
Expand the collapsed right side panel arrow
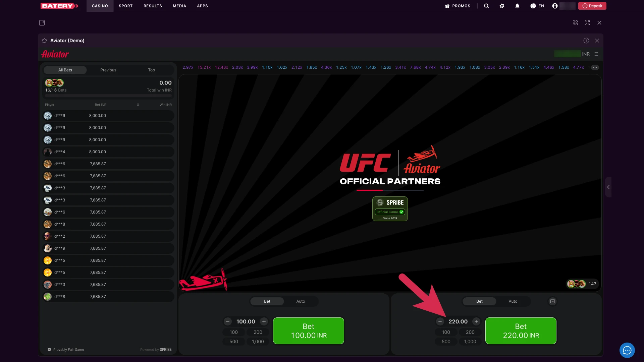click(608, 187)
